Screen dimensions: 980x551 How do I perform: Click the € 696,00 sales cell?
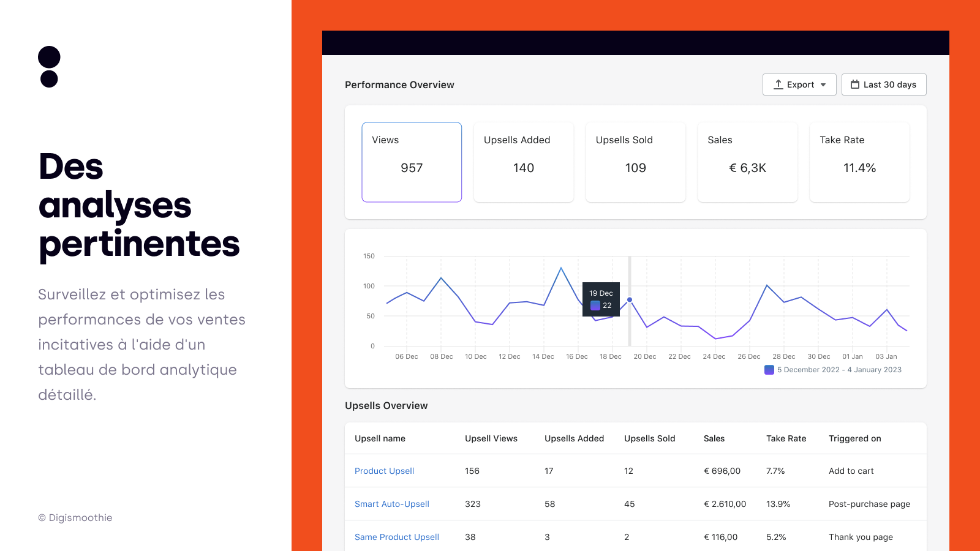coord(722,471)
